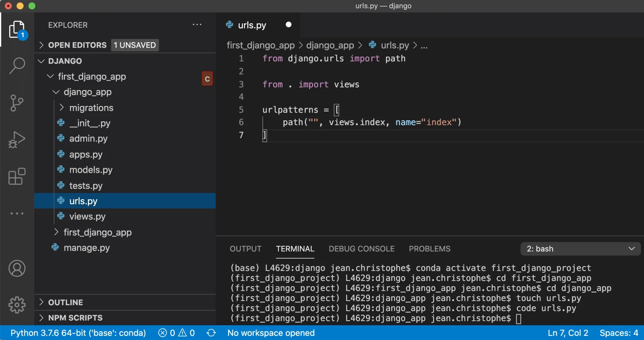
Task: Open the Source Control view icon
Action: coord(17,103)
